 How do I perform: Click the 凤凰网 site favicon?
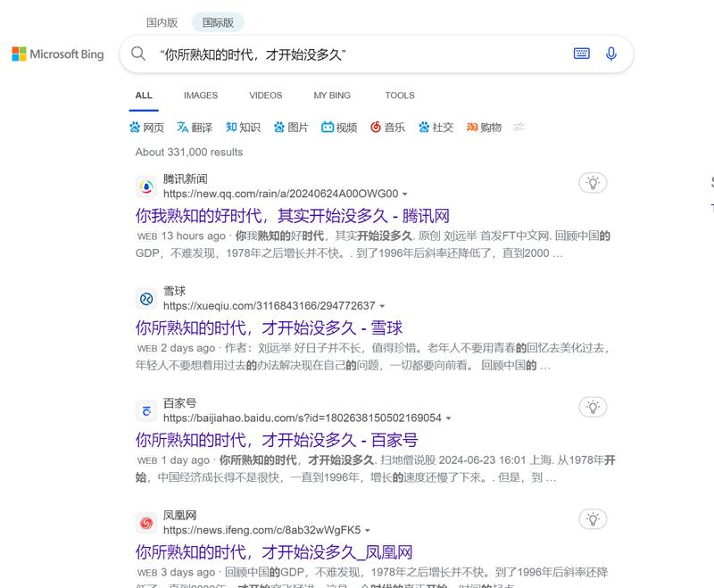146,524
